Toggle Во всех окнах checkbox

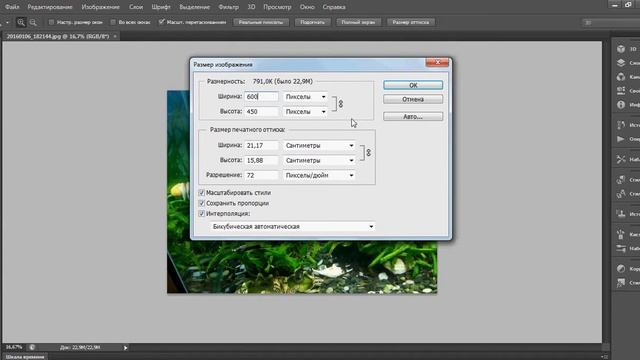[113, 22]
